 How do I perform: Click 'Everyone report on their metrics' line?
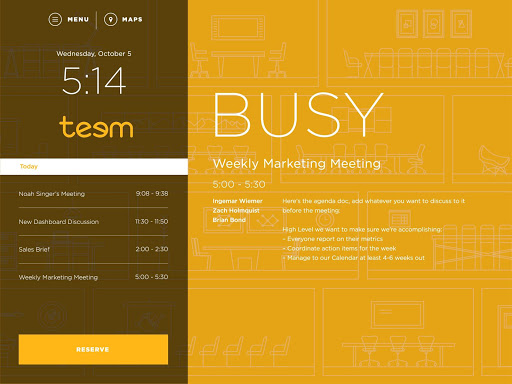click(x=333, y=239)
